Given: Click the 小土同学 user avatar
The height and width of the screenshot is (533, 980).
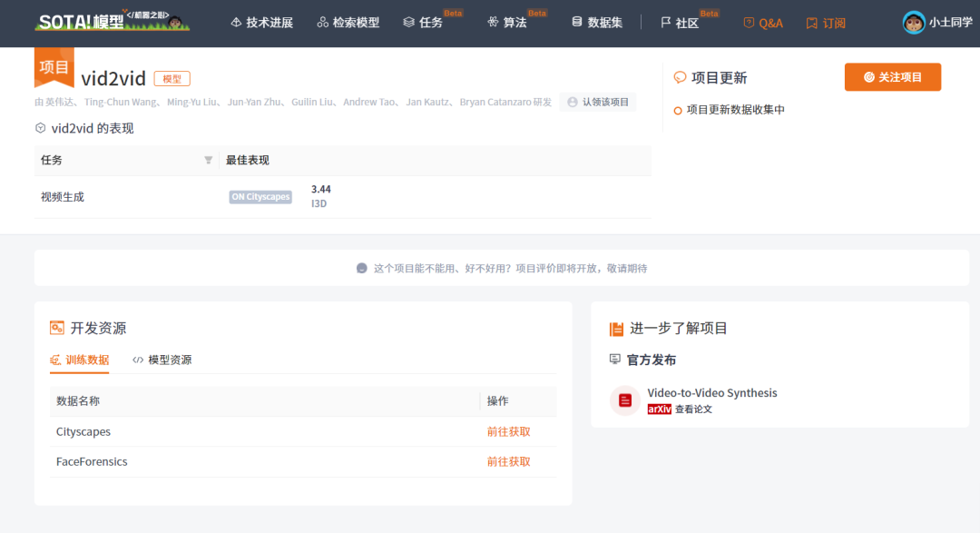Looking at the screenshot, I should coord(914,23).
